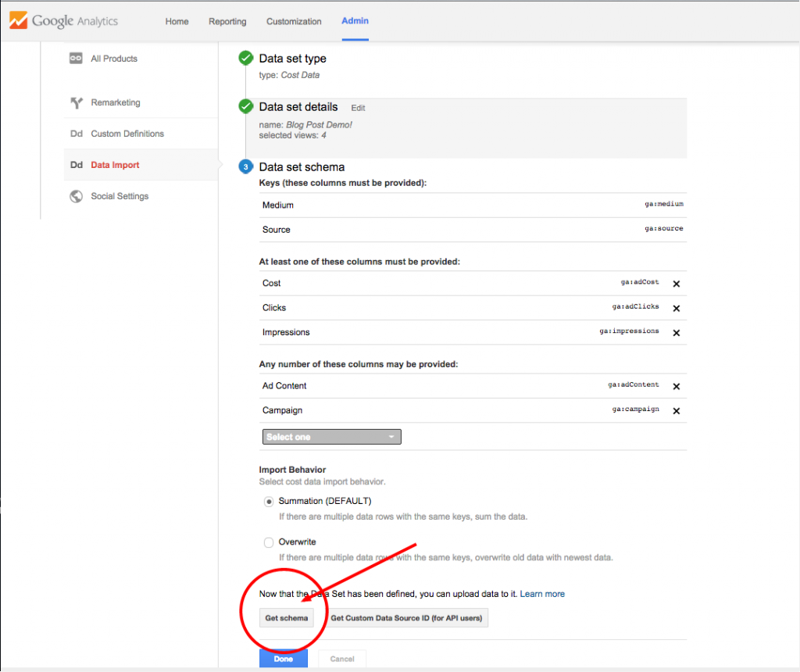Open All Products in the sidebar
Viewport: 800px width, 672px height.
coord(114,59)
